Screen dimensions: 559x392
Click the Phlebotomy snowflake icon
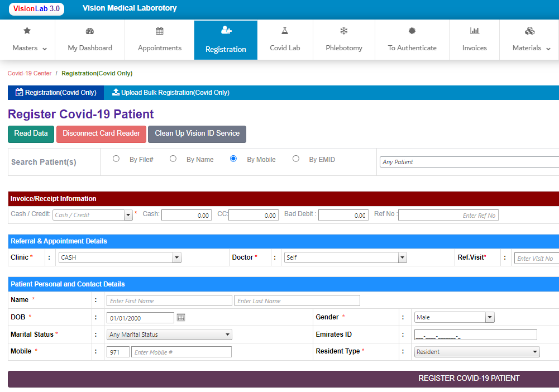tap(344, 31)
